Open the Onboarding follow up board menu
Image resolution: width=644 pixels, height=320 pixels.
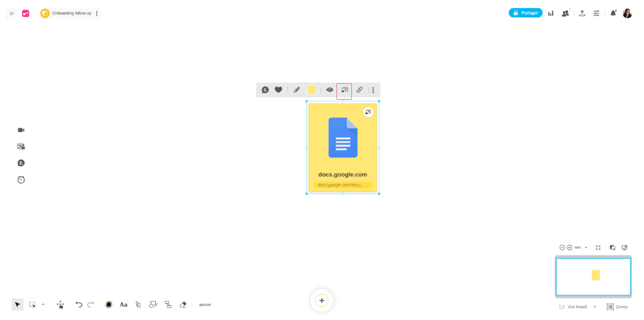(x=97, y=13)
